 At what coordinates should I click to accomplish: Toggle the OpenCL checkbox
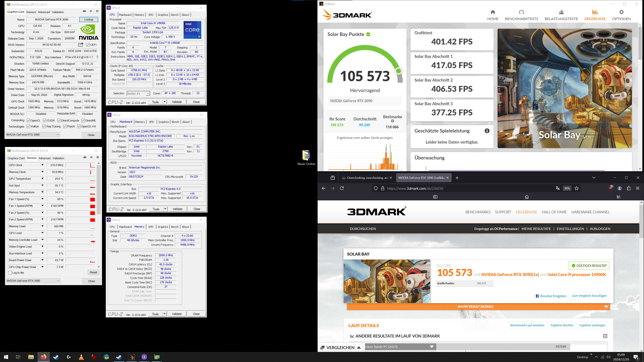[29, 120]
